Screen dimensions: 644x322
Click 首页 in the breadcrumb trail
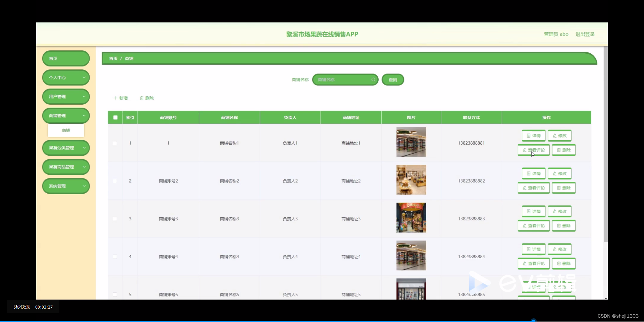coord(113,58)
